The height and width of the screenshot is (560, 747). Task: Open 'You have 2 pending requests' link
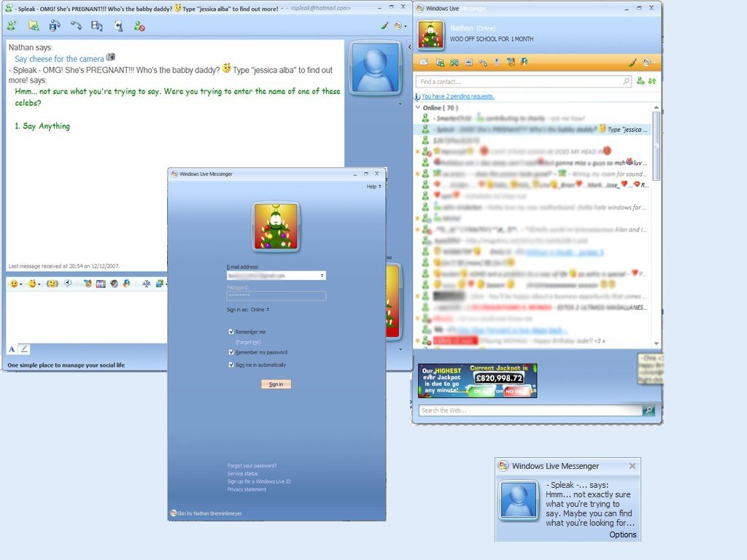[458, 96]
